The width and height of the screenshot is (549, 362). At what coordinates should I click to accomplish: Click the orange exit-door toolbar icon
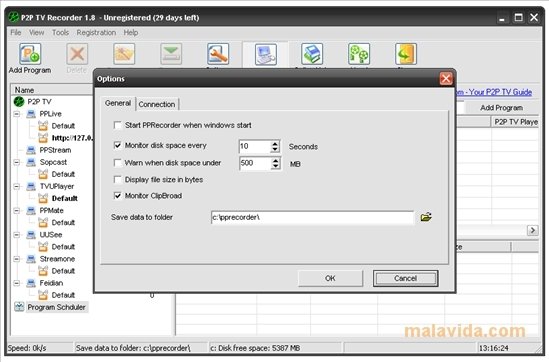[x=406, y=54]
